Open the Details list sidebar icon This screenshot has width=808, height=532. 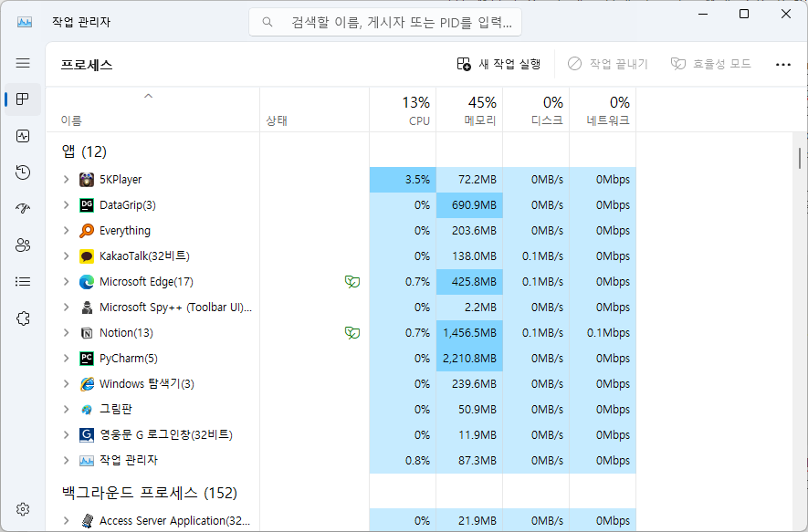point(23,282)
